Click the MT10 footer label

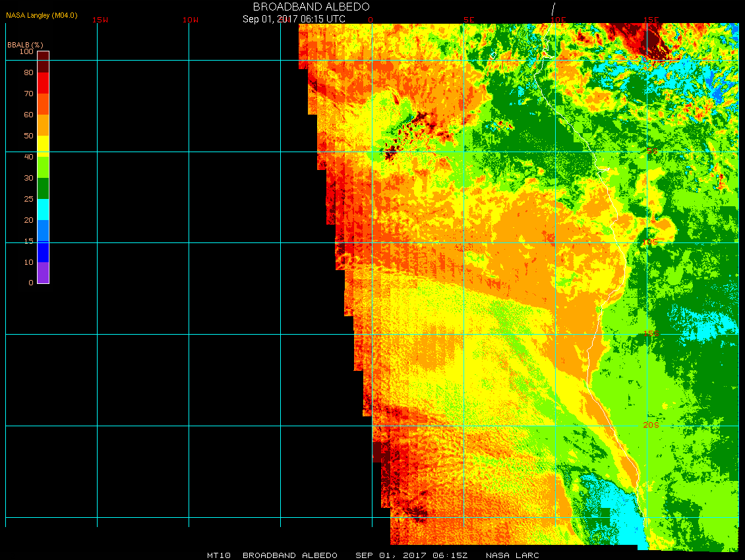click(219, 555)
